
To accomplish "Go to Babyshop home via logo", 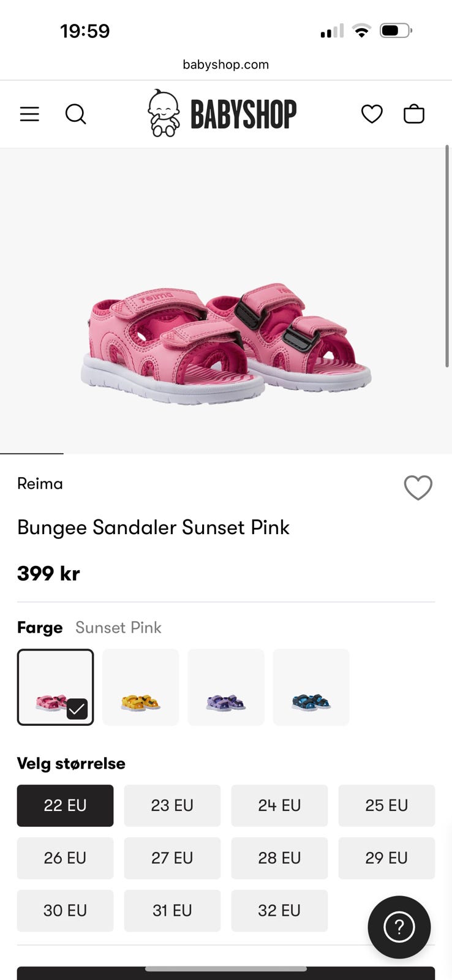I will [x=222, y=114].
